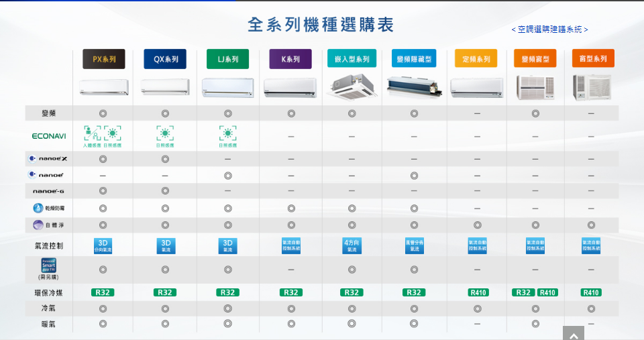Click the R32 badge under 變頻窗型
The height and width of the screenshot is (340, 644).
pos(523,292)
